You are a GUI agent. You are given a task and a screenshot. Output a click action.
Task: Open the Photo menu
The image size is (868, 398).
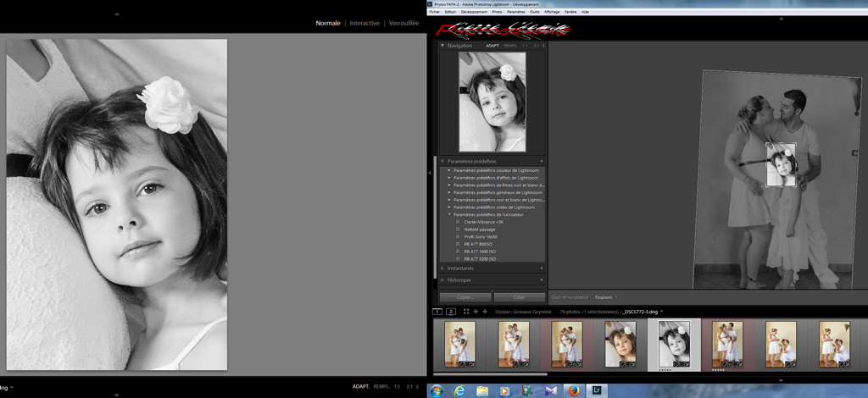point(497,12)
